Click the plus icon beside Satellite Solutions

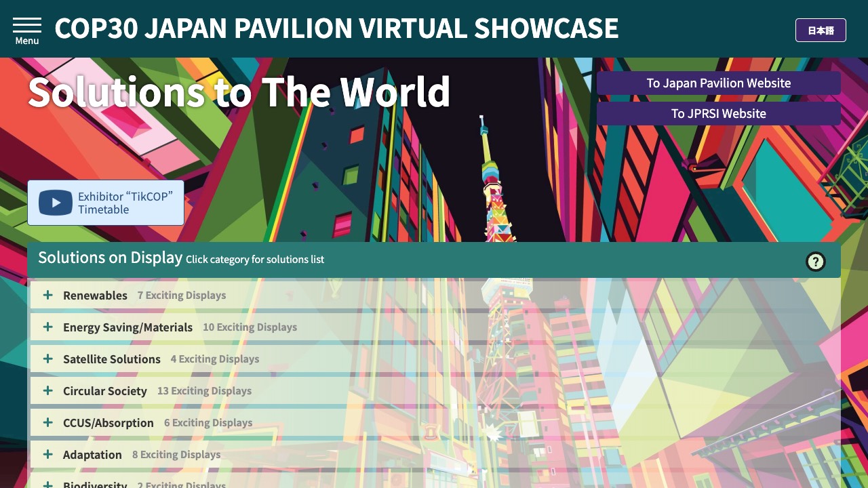(x=48, y=359)
